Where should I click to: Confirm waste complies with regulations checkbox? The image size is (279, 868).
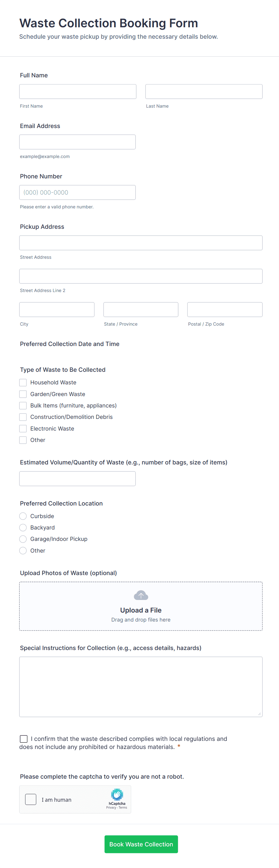[24, 738]
